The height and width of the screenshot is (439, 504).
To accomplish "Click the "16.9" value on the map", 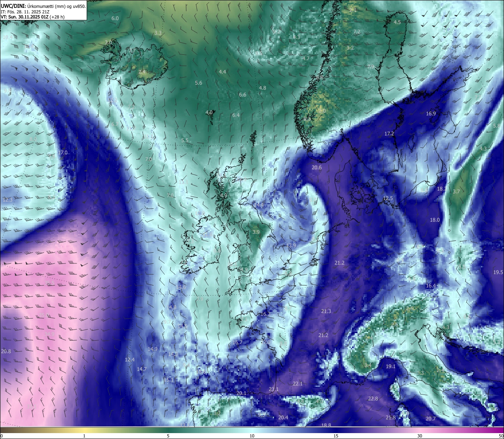I will [431, 114].
